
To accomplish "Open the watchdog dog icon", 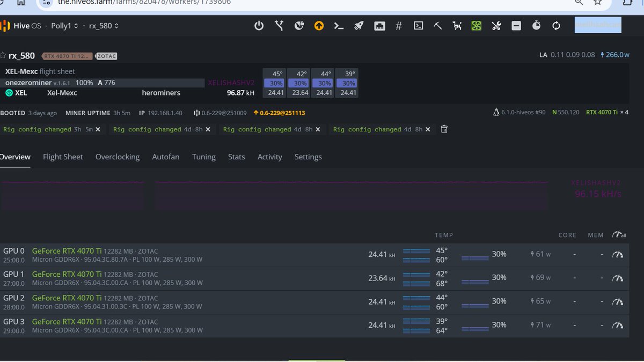I will click(457, 25).
